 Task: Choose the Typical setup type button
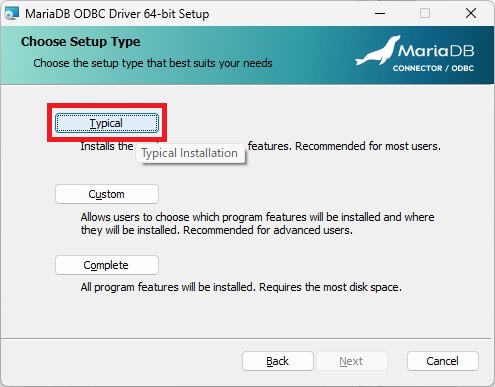click(107, 123)
